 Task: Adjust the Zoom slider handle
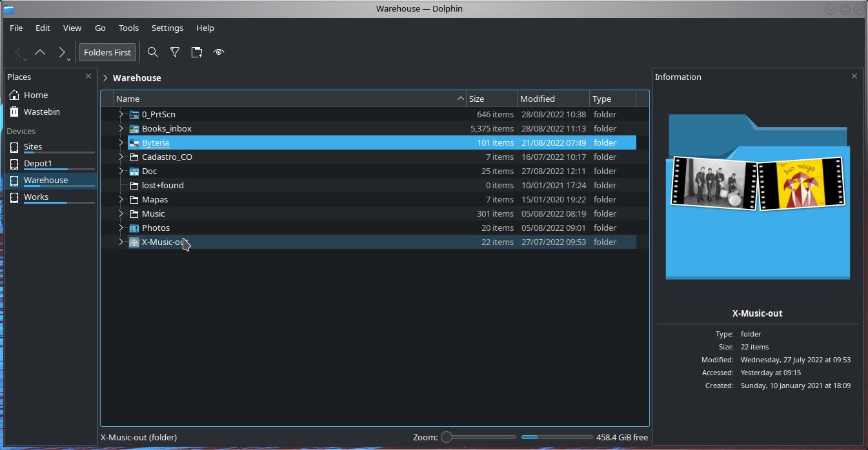point(446,437)
